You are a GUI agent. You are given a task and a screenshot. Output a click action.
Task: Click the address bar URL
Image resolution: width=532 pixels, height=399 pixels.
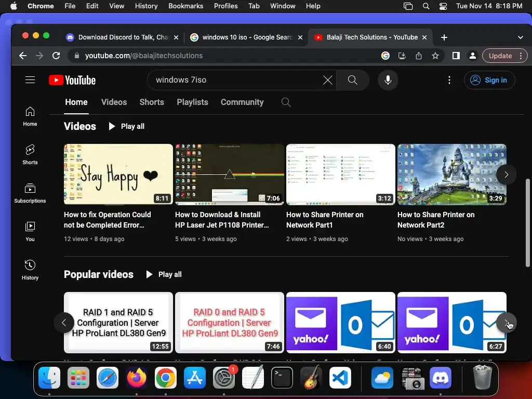144,56
